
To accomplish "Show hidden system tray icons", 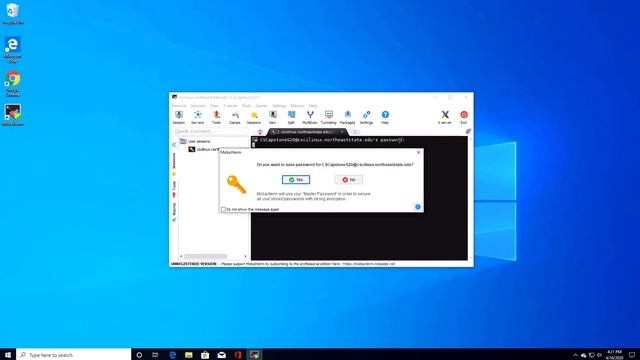I will 576,355.
